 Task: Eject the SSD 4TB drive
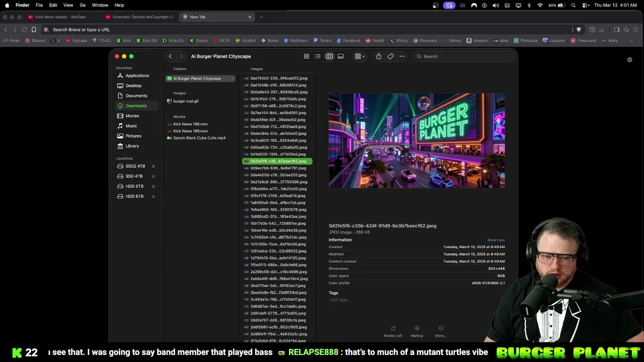pos(153,176)
